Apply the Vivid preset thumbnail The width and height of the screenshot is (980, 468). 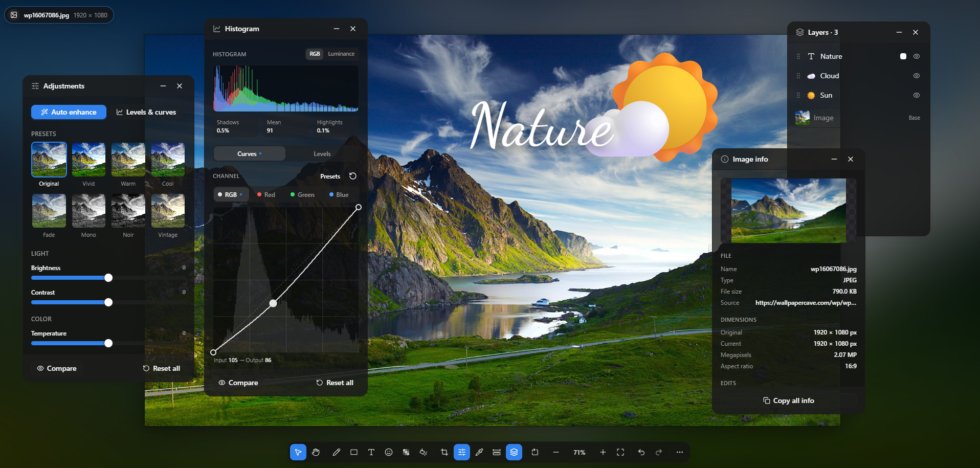click(x=88, y=160)
